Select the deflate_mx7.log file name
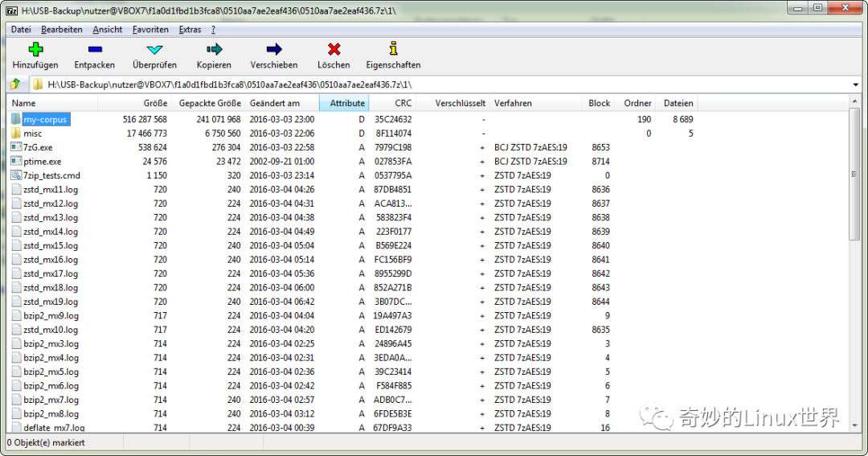 [54, 428]
